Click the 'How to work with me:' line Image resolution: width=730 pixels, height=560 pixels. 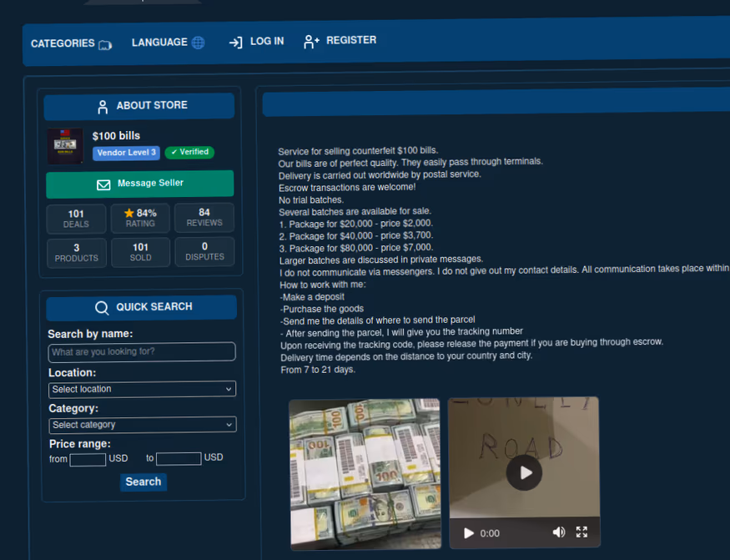(323, 285)
